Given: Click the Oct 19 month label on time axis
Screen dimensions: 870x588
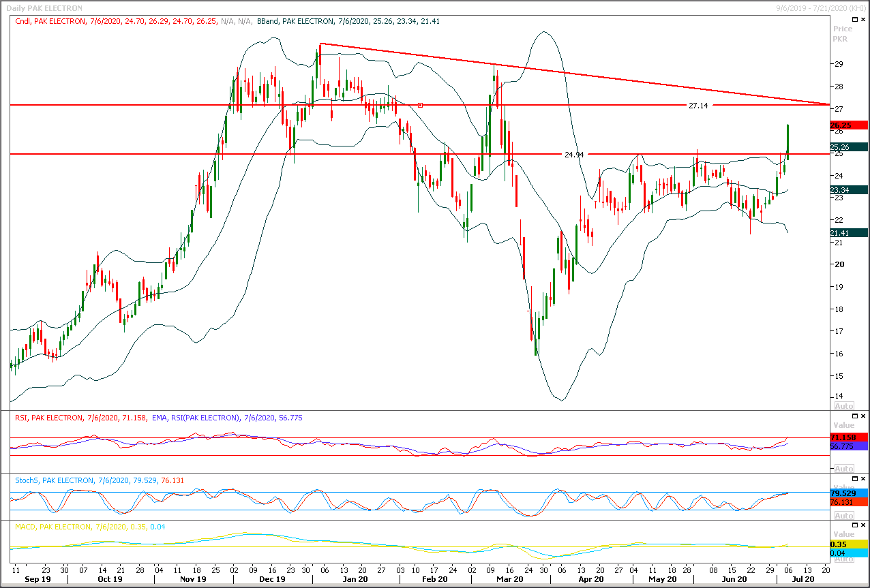Looking at the screenshot, I should (x=110, y=580).
